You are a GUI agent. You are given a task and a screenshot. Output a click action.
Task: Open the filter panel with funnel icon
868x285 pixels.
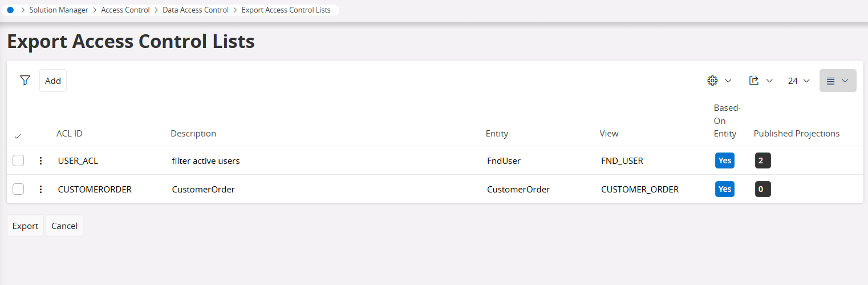25,81
